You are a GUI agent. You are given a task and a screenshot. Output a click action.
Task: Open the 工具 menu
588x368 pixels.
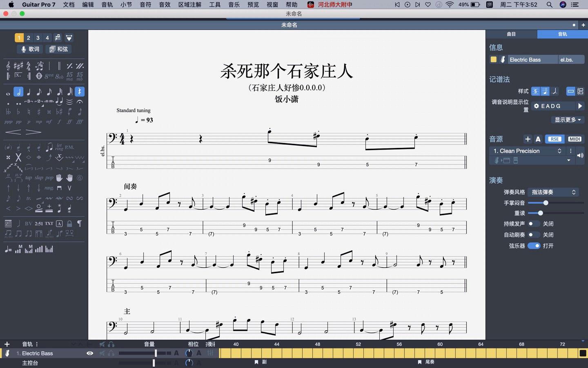[x=215, y=4]
